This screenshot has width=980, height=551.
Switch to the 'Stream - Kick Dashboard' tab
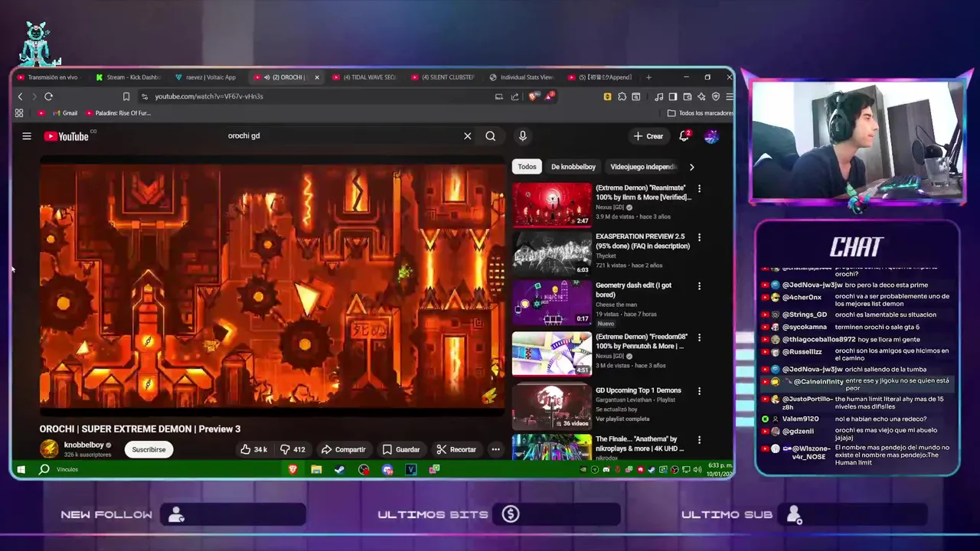[x=128, y=77]
